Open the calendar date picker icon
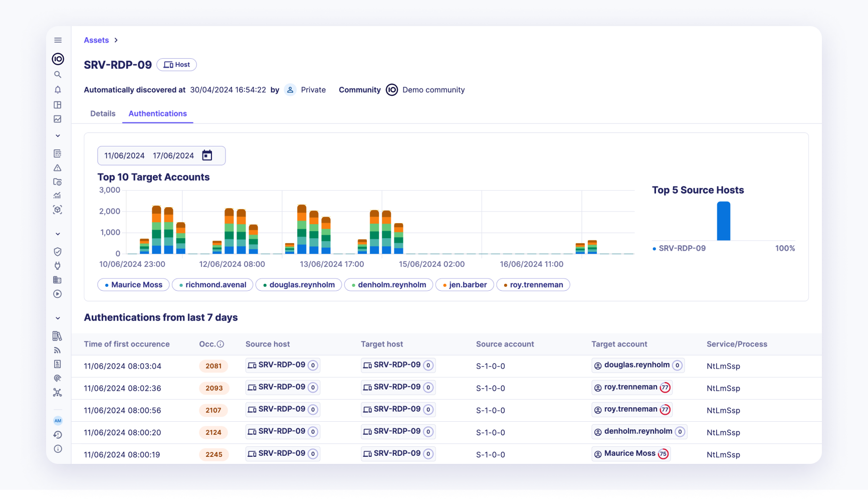 pos(207,155)
